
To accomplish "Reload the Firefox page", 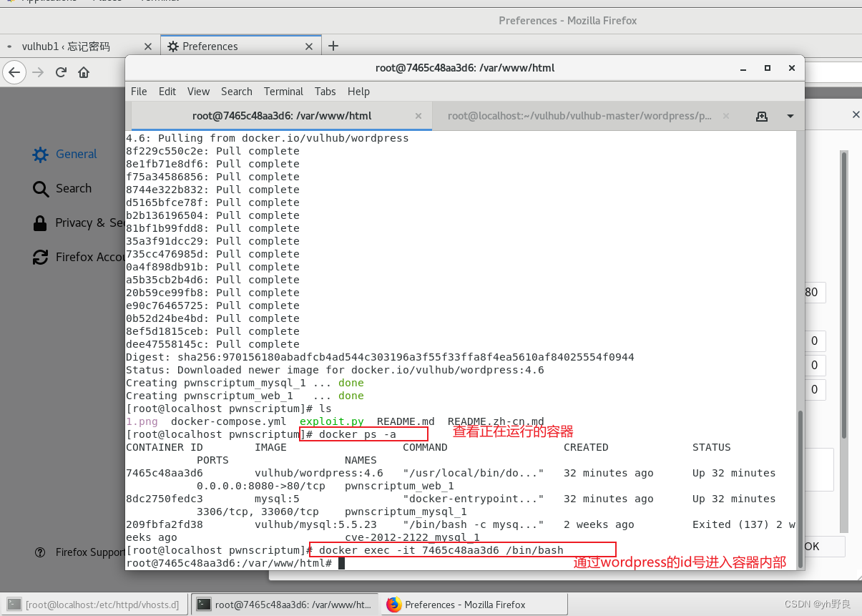I will [x=61, y=72].
